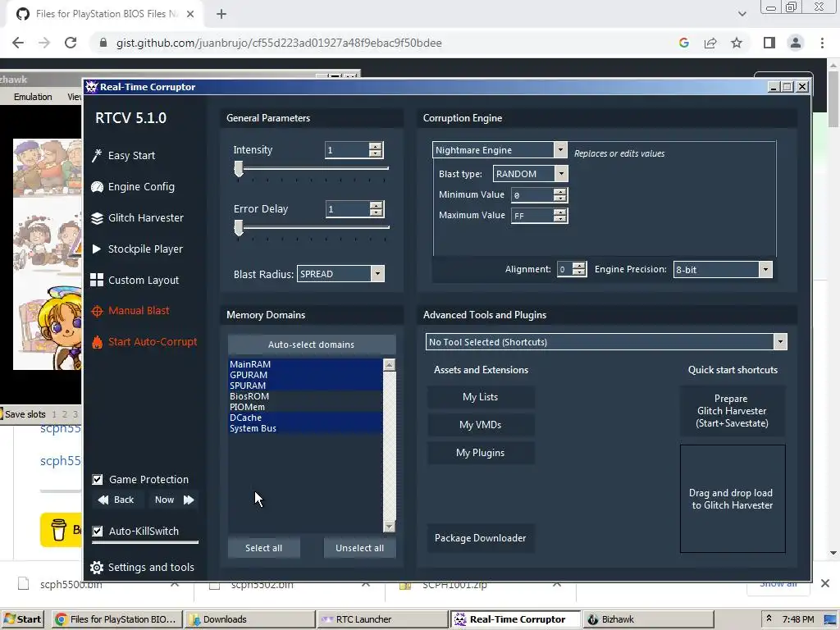Click the Windows Start button

(x=22, y=619)
